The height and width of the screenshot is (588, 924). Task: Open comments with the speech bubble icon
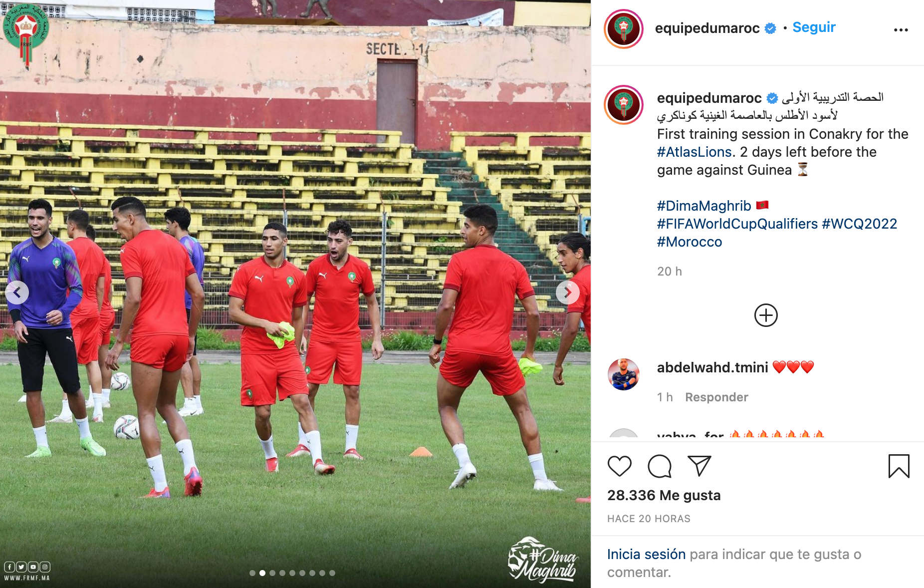coord(659,466)
